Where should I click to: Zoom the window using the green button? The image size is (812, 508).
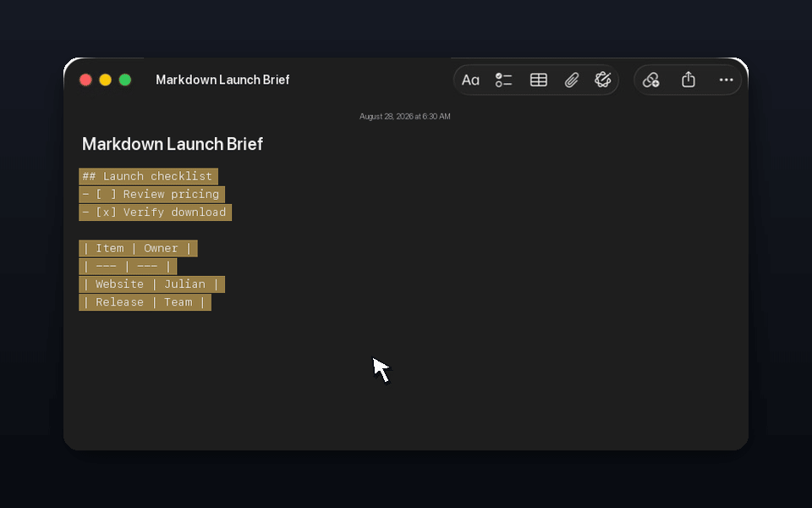click(125, 80)
